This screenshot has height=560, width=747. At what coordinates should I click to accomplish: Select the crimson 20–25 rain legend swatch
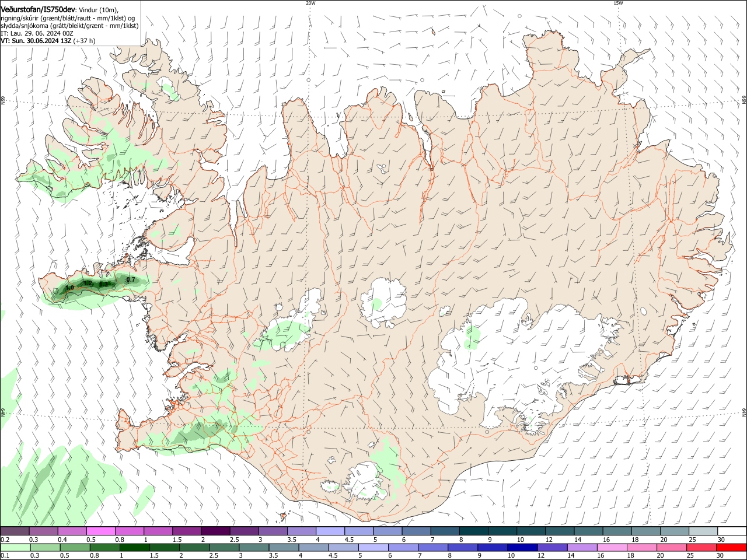pos(701,547)
